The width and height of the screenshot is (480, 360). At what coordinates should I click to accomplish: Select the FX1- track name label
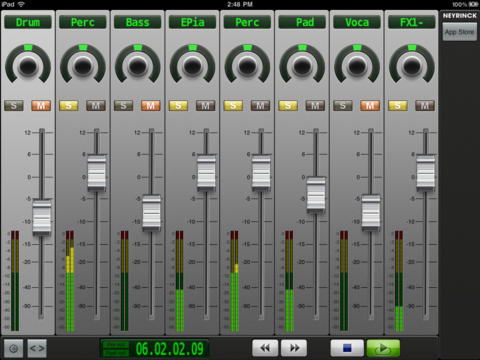(x=412, y=22)
